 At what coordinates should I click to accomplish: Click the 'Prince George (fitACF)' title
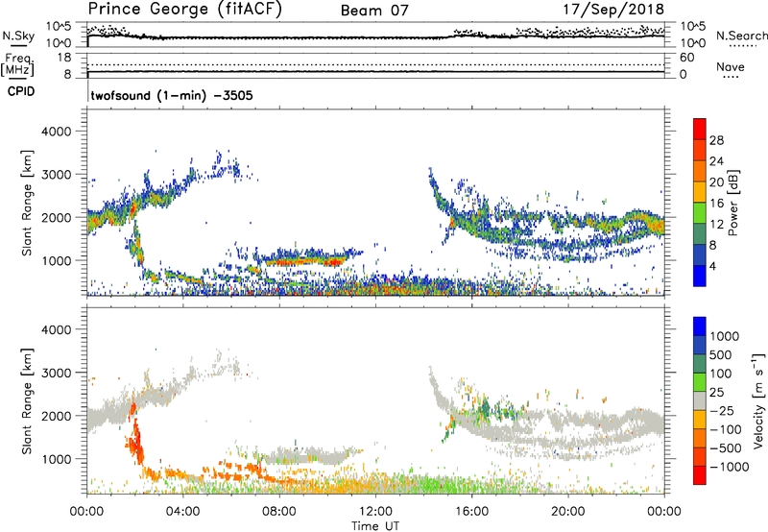pyautogui.click(x=184, y=10)
